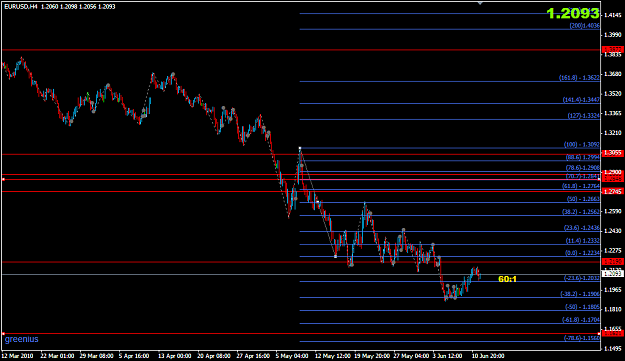Image resolution: width=625 pixels, height=361 pixels.
Task: Select the (11.4) 1.2332 Fibonacci label
Action: [x=582, y=241]
